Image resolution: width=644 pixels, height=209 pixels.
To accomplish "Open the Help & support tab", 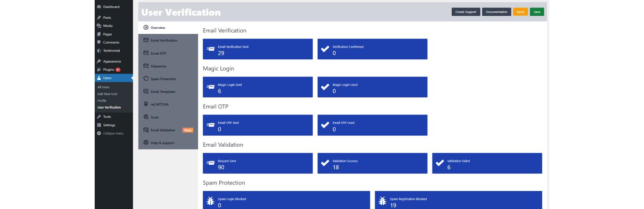I will [x=168, y=143].
